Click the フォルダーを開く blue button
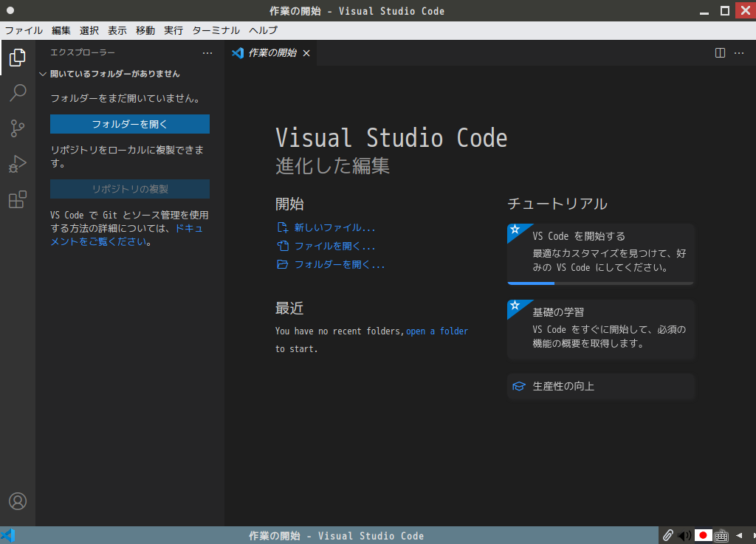Screen dimensions: 756x544 (130, 124)
